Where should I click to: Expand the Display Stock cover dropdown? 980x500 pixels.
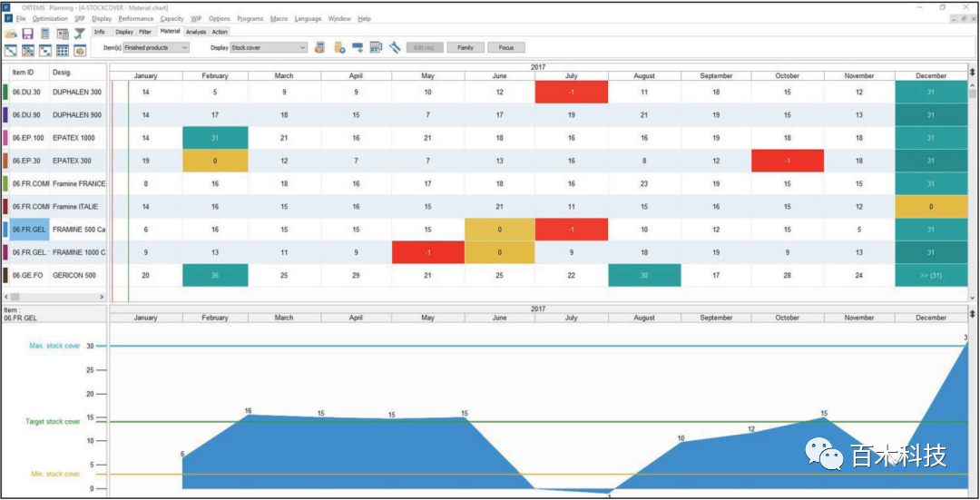(x=269, y=48)
